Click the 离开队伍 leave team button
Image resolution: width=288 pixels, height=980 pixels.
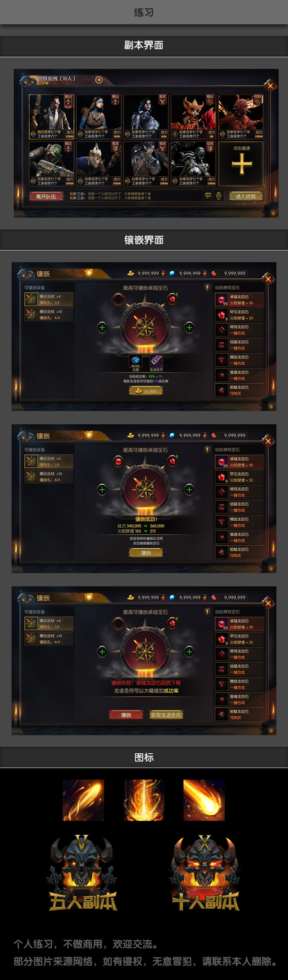click(45, 195)
